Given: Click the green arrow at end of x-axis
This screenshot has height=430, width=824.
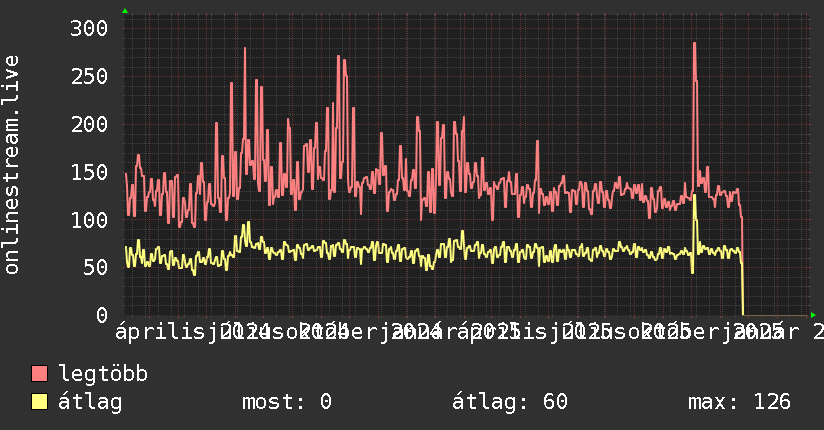Looking at the screenshot, I should [x=813, y=315].
